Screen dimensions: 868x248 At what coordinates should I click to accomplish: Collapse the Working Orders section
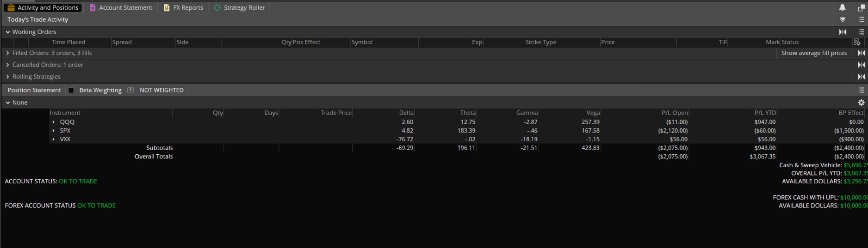click(8, 32)
